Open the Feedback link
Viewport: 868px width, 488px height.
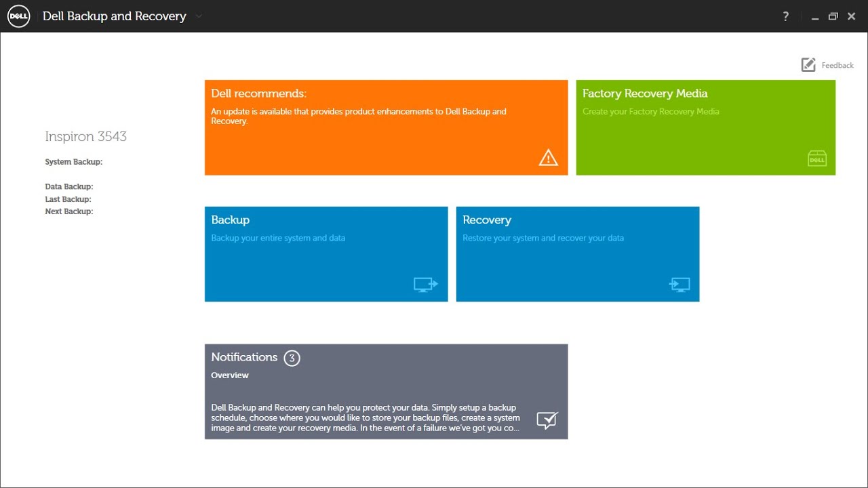click(x=837, y=65)
